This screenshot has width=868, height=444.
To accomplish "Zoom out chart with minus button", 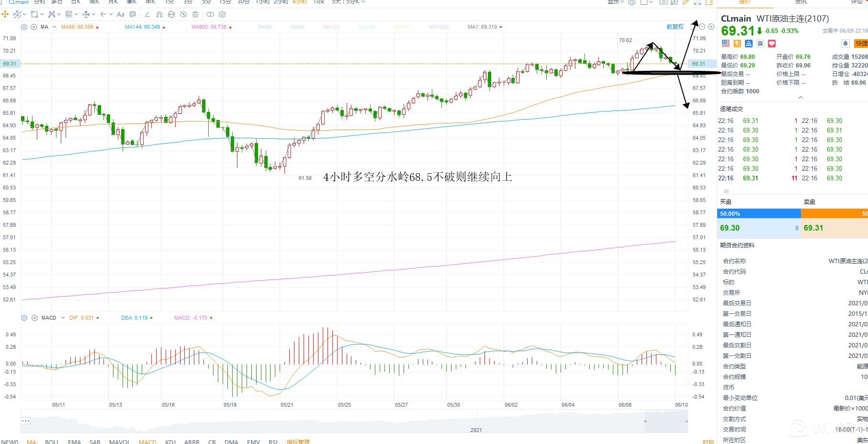I will (702, 27).
